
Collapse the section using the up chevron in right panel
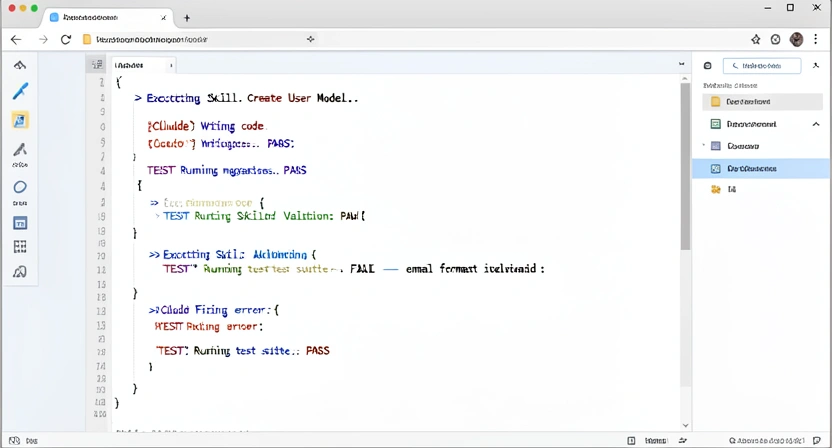click(x=816, y=124)
